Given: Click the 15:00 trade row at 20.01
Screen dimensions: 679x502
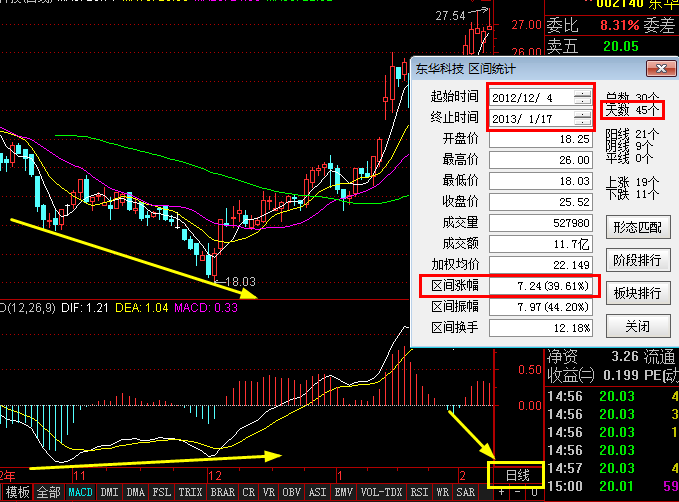Looking at the screenshot, I should point(612,486).
